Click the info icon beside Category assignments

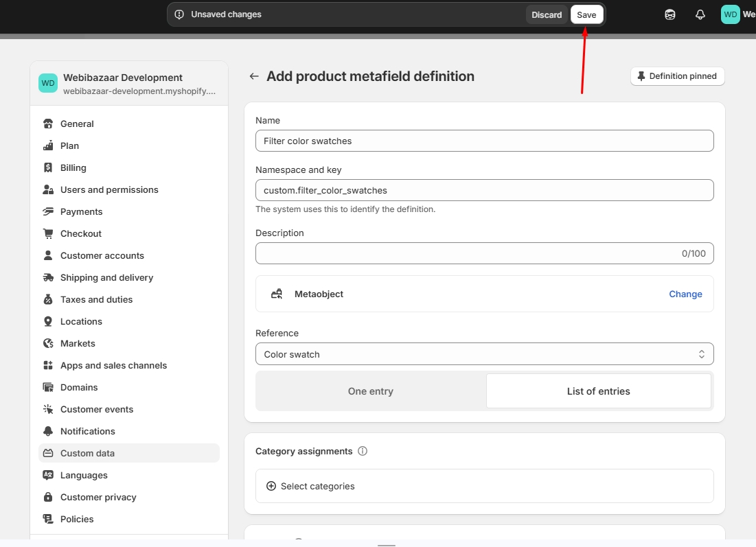coord(363,451)
